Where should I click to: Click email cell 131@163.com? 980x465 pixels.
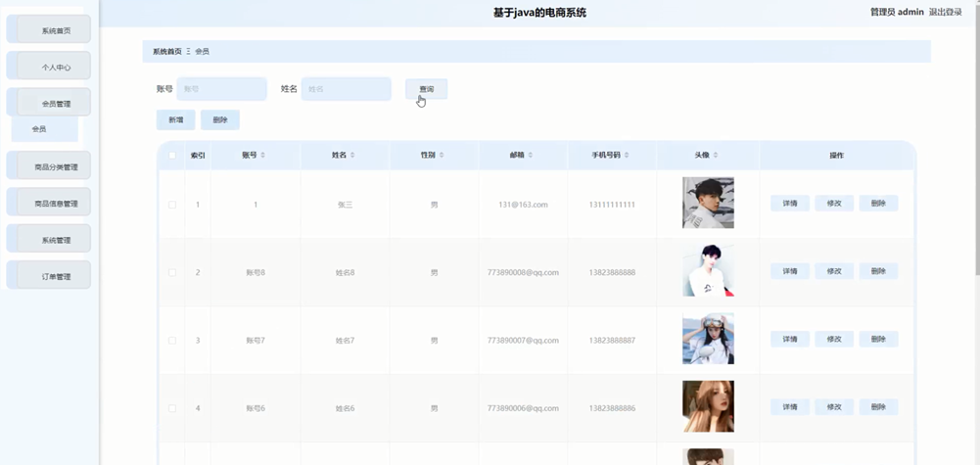[x=523, y=205]
